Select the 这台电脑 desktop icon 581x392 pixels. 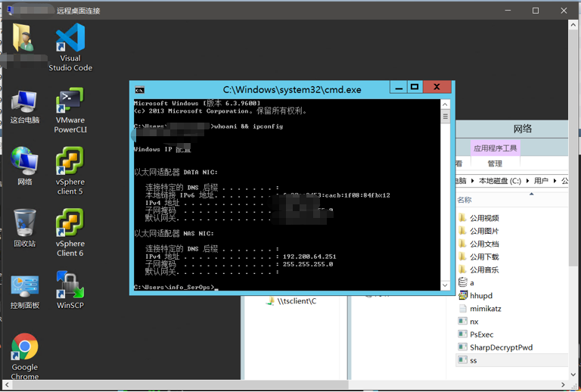[x=25, y=102]
